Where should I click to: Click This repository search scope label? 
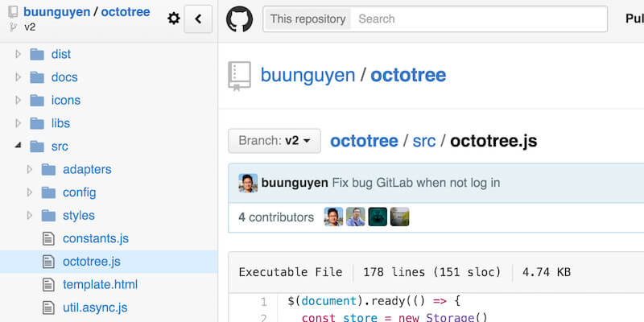(308, 19)
